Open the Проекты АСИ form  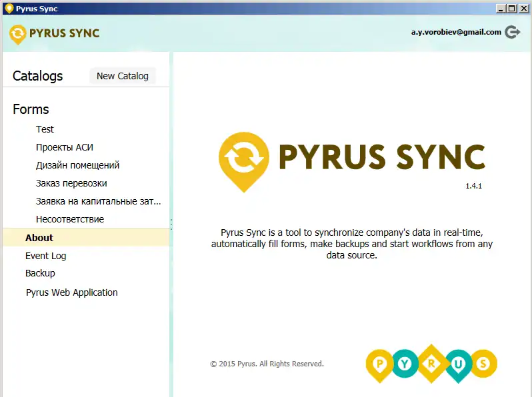tap(65, 147)
